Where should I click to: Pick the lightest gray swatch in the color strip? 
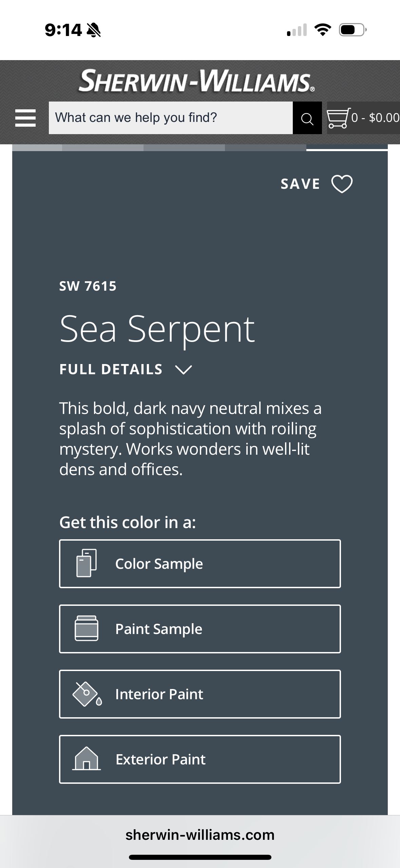point(37,148)
